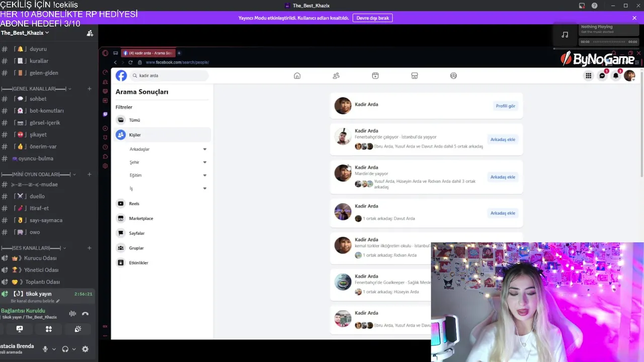Open Discord noise suppression waveform icon

pos(72,314)
